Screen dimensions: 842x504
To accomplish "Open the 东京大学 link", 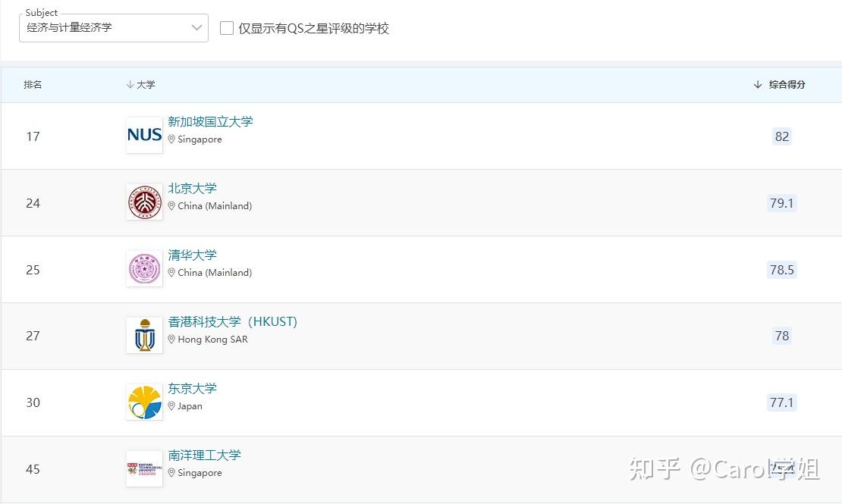I will 192,388.
